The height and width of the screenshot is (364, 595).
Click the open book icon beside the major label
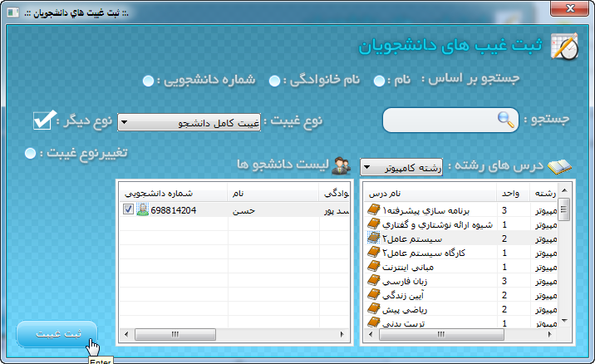click(x=559, y=166)
